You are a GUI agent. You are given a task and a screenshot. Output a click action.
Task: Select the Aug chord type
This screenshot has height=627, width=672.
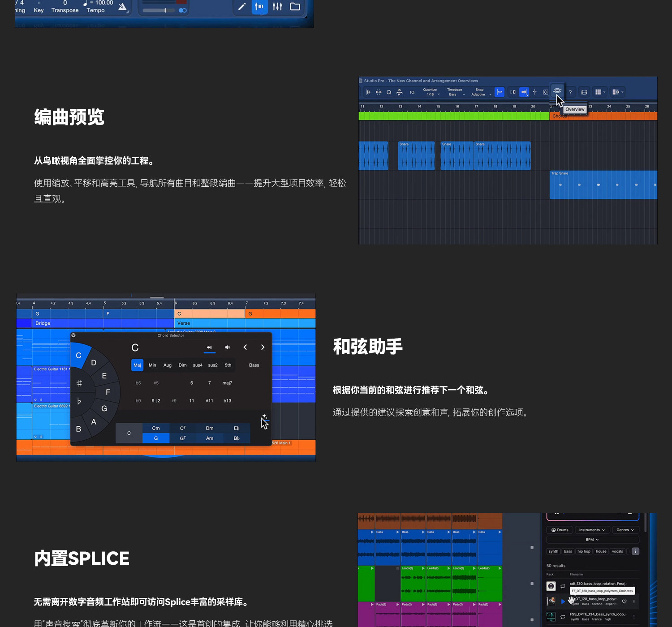pos(168,365)
